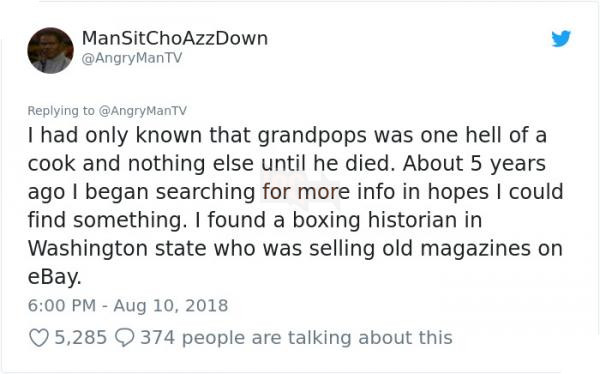Click the blue Twitter bird logo
600x374 pixels.
(x=561, y=38)
